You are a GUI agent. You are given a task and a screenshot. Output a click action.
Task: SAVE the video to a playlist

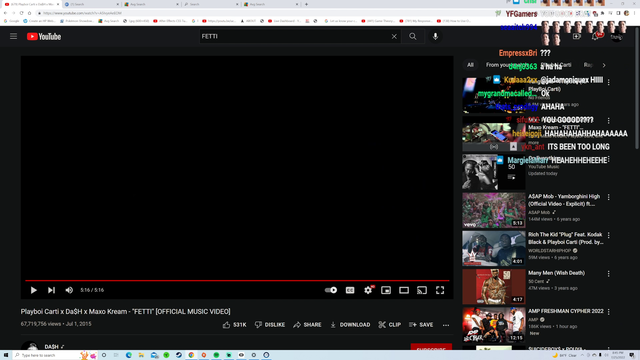point(421,325)
